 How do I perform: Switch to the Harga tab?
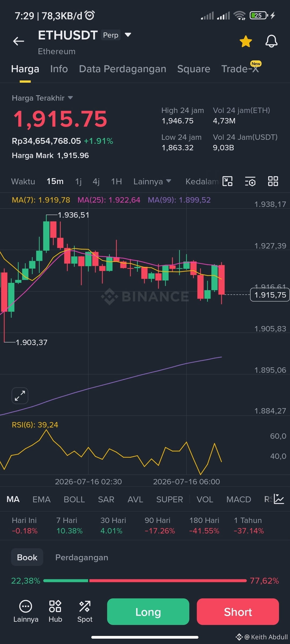(25, 69)
